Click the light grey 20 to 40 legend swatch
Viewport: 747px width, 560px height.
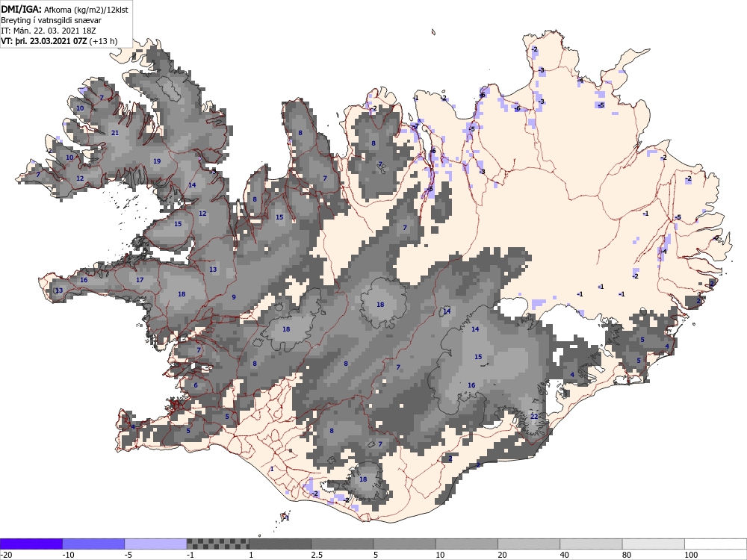tap(529, 544)
